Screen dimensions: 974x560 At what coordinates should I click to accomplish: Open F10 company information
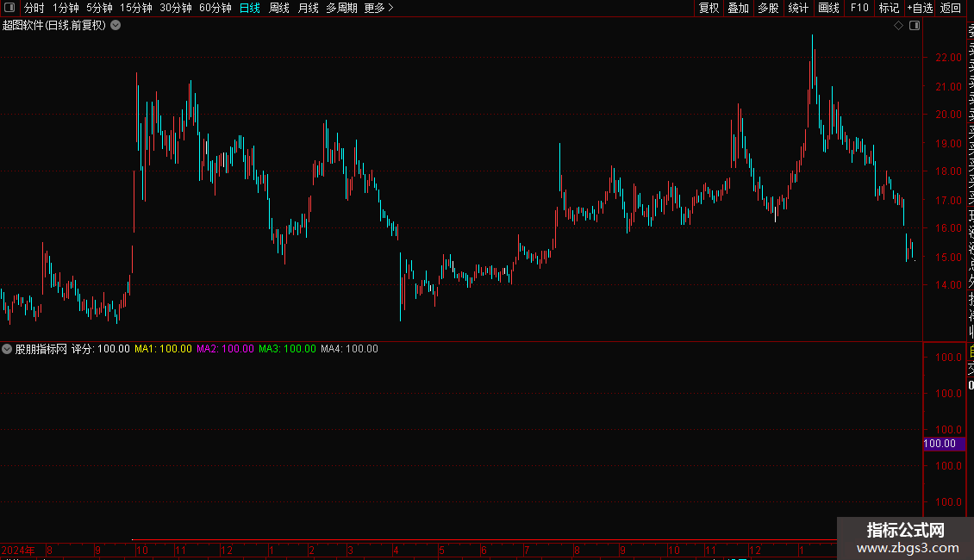coord(859,8)
